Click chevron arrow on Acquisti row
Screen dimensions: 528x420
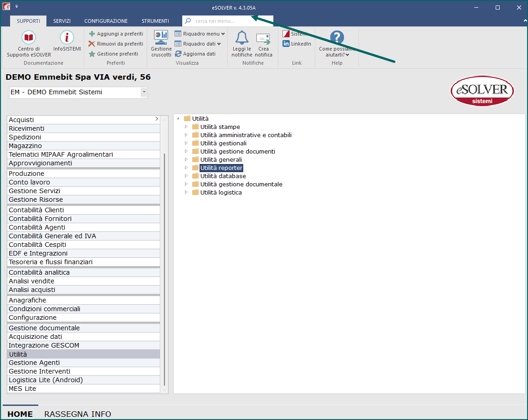click(x=157, y=119)
